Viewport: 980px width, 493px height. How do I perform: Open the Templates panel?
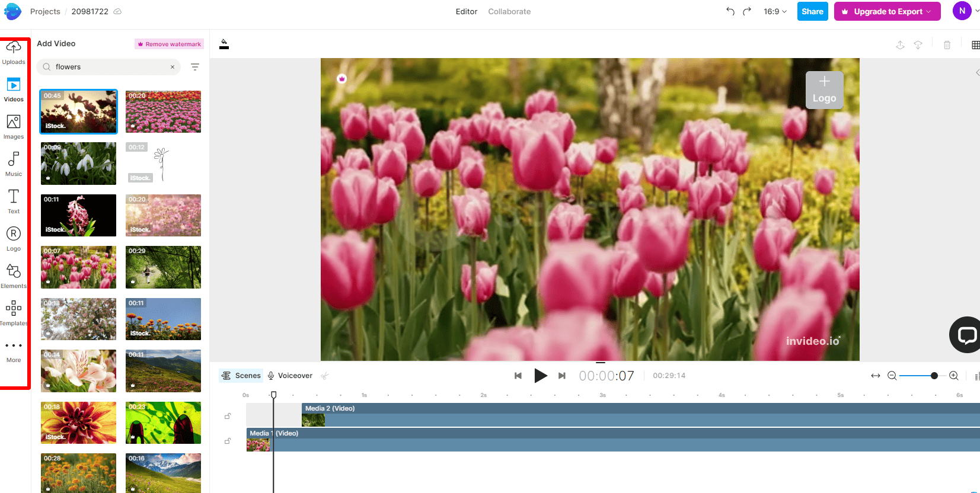[14, 313]
